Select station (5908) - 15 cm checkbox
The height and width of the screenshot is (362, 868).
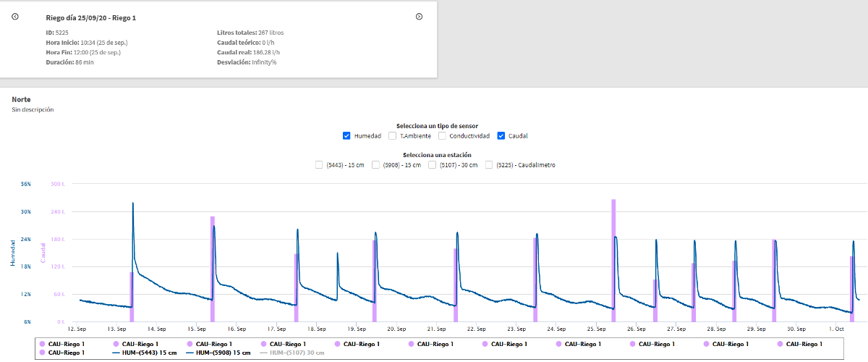click(x=375, y=165)
